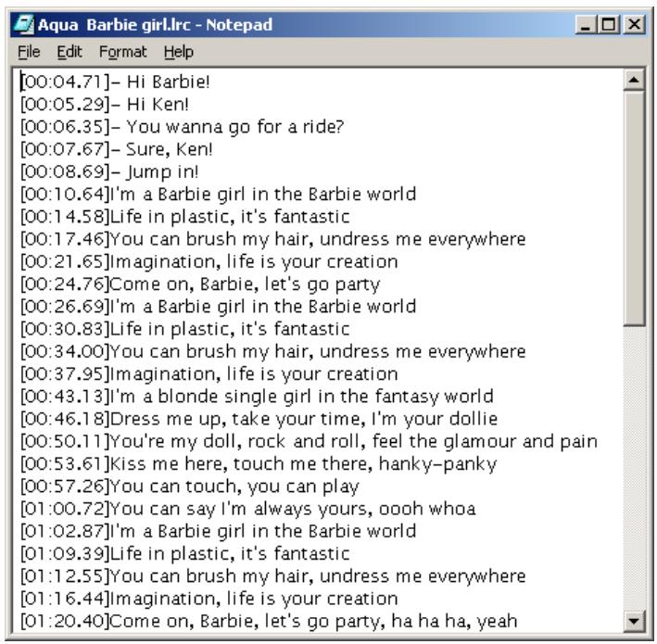Click the line timestamped [01:00.72]

point(248,509)
